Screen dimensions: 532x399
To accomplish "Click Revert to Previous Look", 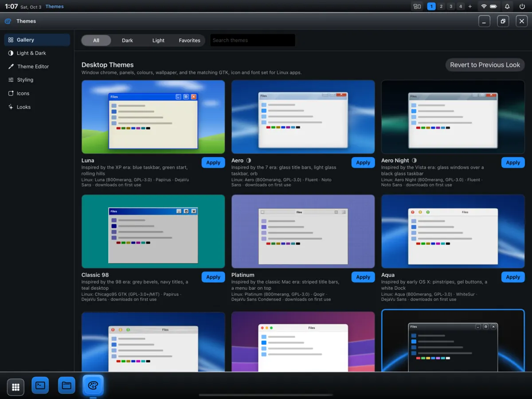I will tap(485, 65).
